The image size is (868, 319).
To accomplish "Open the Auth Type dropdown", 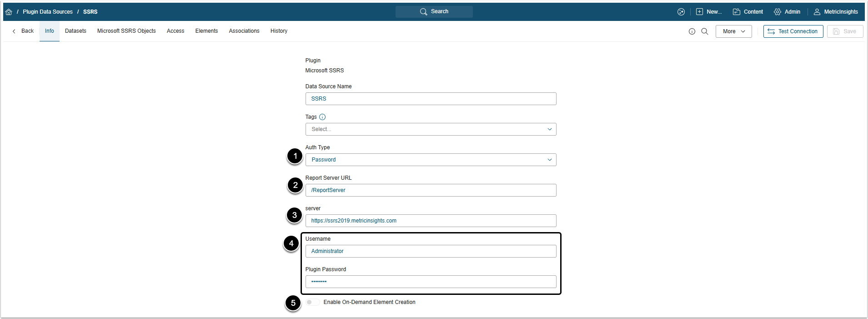I will coord(431,160).
